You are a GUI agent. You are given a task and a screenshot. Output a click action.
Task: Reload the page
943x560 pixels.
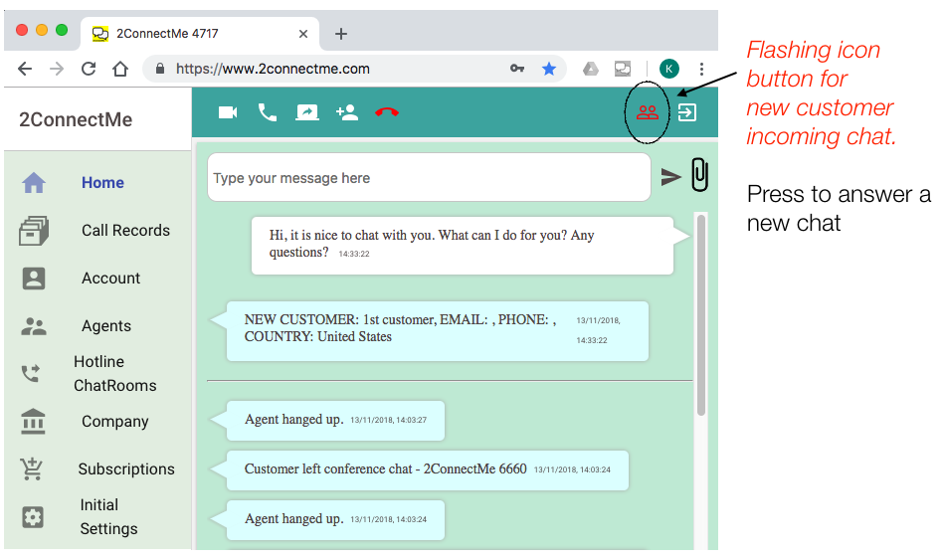[x=89, y=69]
